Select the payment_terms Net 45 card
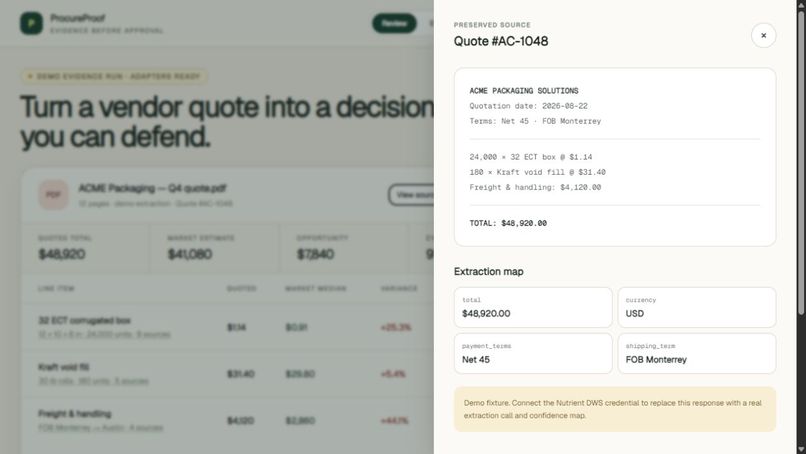The image size is (806, 454). [x=533, y=353]
